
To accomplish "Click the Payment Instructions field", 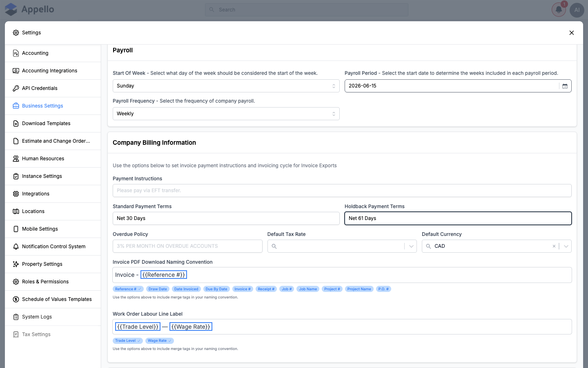I will [x=342, y=191].
